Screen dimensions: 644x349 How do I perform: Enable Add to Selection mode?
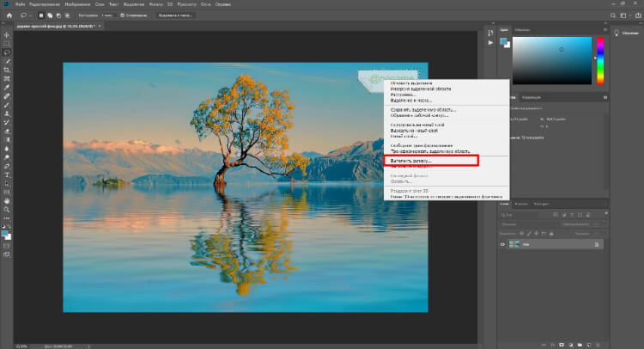tap(50, 15)
